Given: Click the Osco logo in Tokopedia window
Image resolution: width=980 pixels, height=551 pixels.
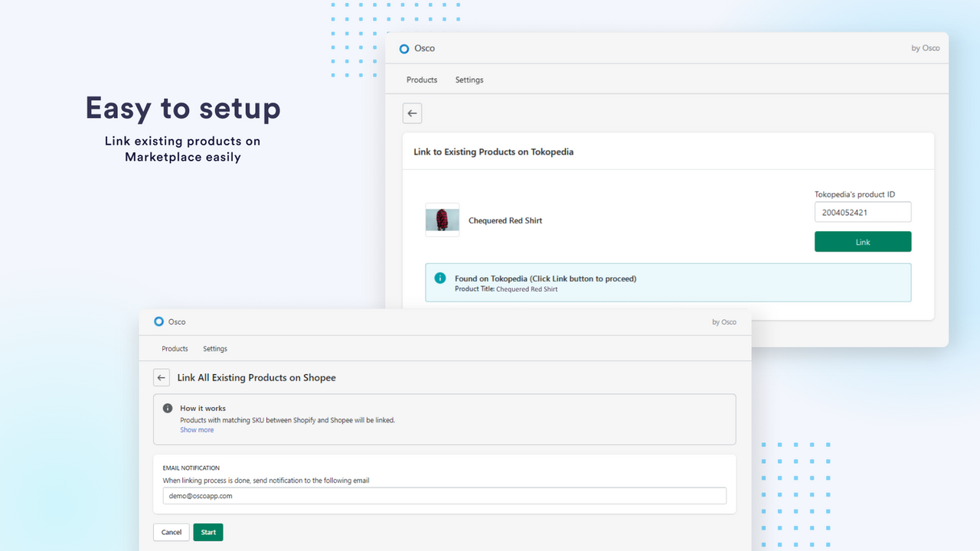Looking at the screenshot, I should coord(404,48).
